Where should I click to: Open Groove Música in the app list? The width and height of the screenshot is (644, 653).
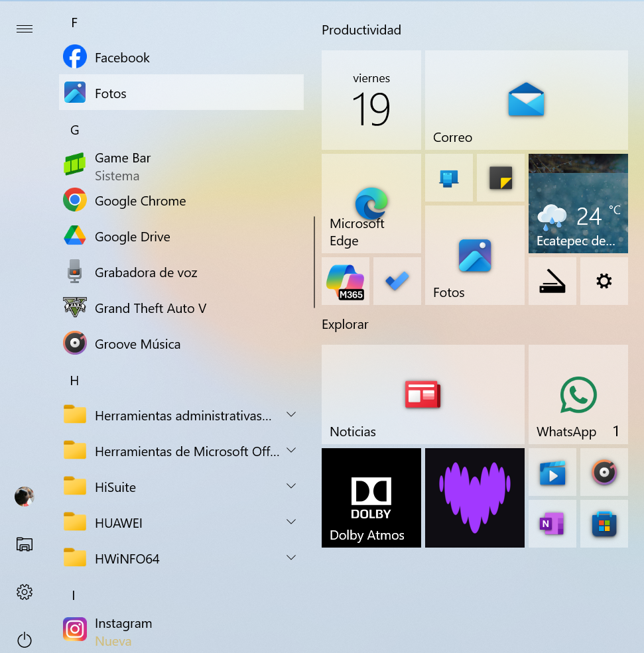tap(181, 343)
